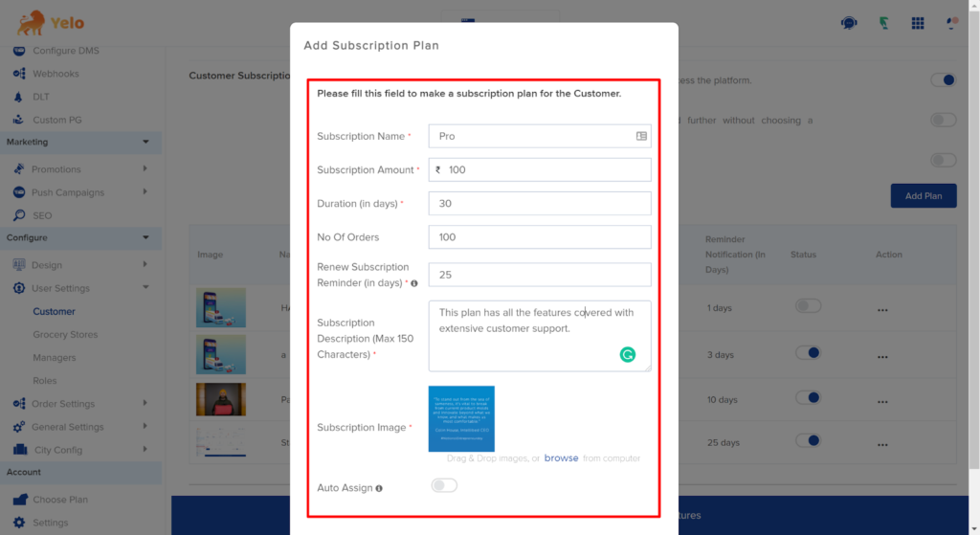Click the Configure DMS sidebar icon
The width and height of the screenshot is (980, 535).
click(19, 51)
